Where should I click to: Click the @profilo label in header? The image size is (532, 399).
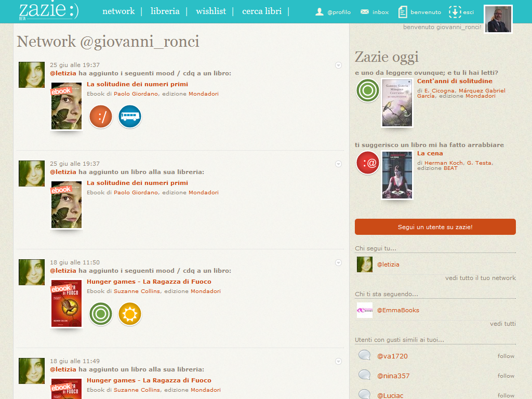(339, 12)
